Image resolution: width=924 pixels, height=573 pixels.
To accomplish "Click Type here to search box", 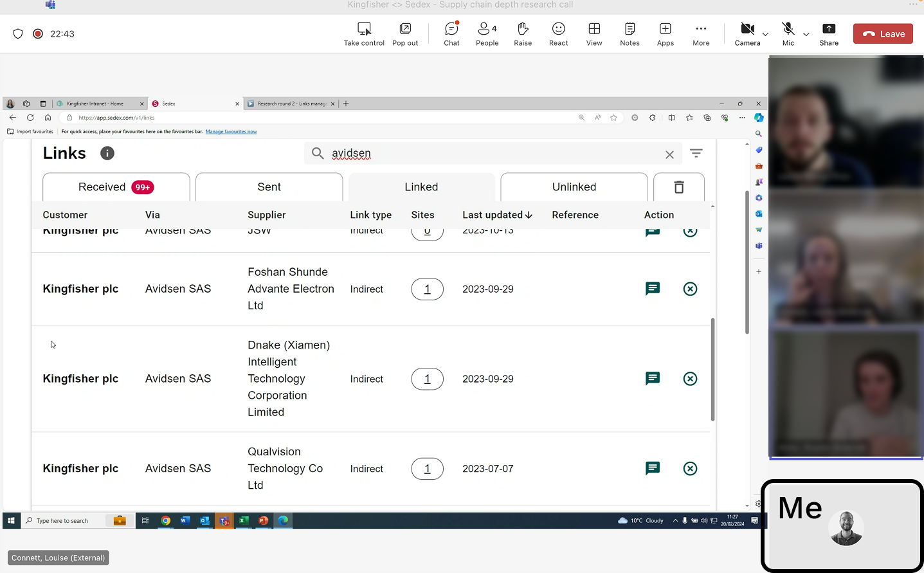I will click(63, 520).
